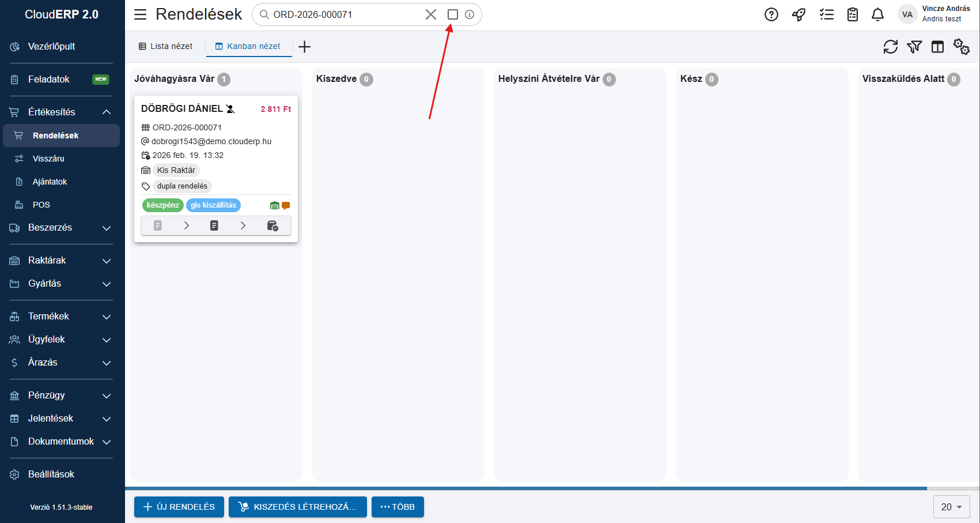
Task: Clear the search with the X icon
Action: tap(430, 14)
